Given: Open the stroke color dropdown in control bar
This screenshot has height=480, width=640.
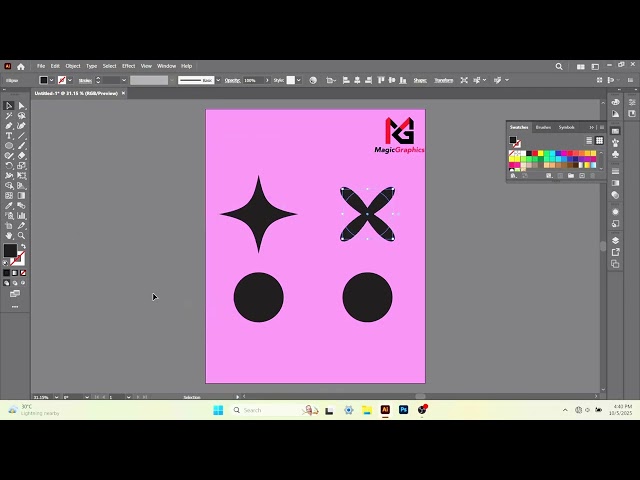Looking at the screenshot, I should pos(70,80).
